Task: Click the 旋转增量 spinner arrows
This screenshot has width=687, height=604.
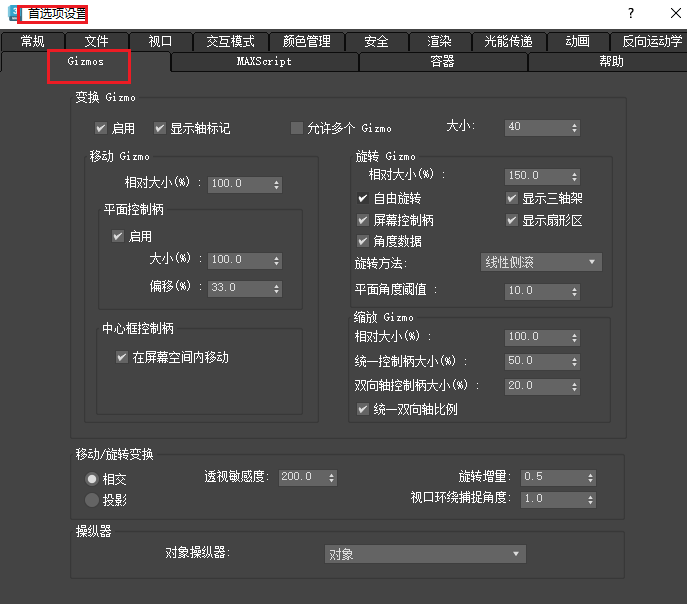Action: pyautogui.click(x=591, y=477)
